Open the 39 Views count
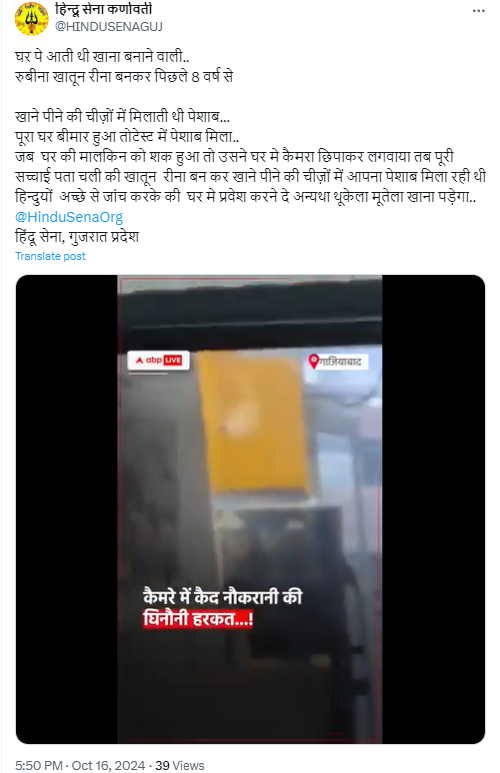The image size is (500, 773). [179, 765]
